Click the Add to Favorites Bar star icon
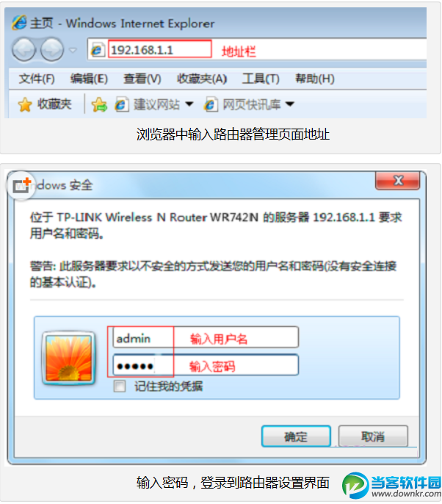 pyautogui.click(x=99, y=104)
